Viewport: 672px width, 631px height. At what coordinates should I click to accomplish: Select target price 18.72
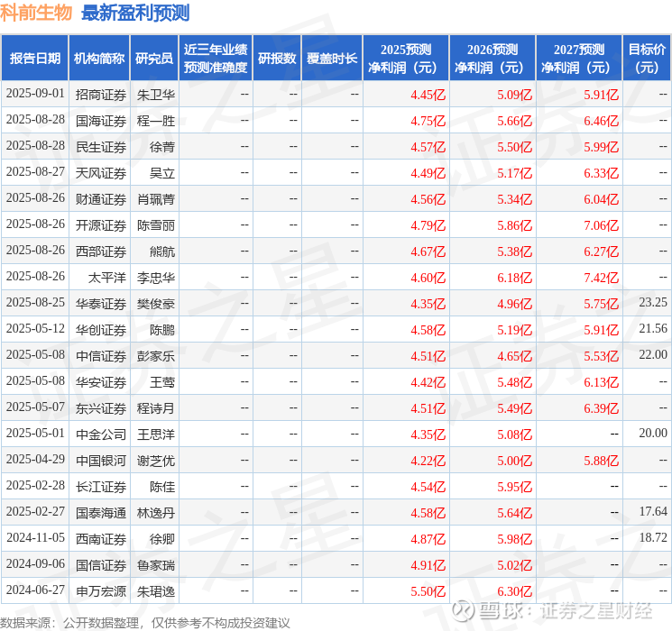click(653, 537)
